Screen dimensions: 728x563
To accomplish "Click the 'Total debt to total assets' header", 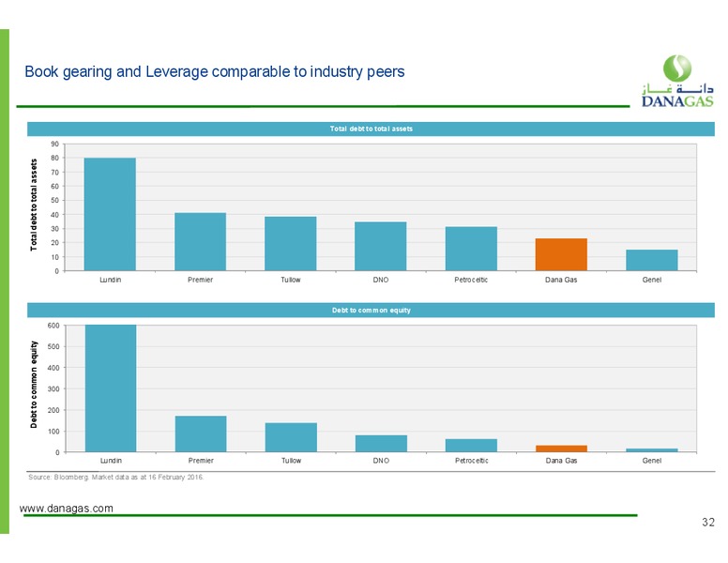I will tap(371, 129).
